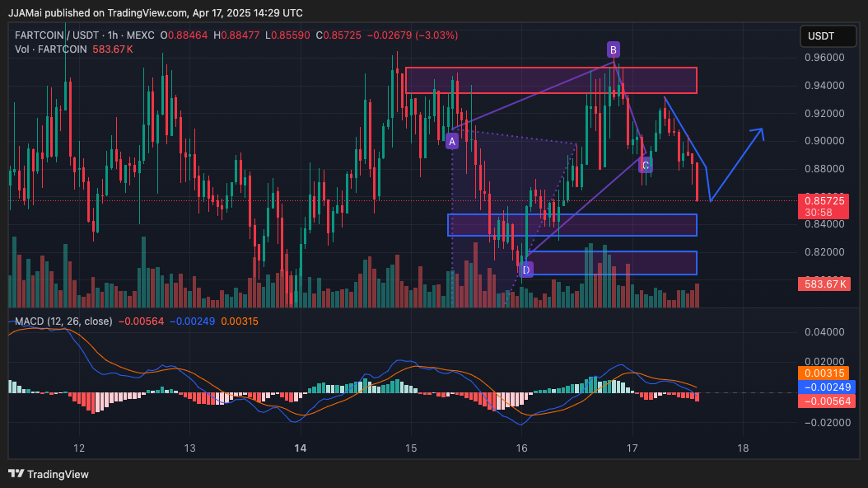Click the 583.67 K volume value in legend

click(x=112, y=49)
